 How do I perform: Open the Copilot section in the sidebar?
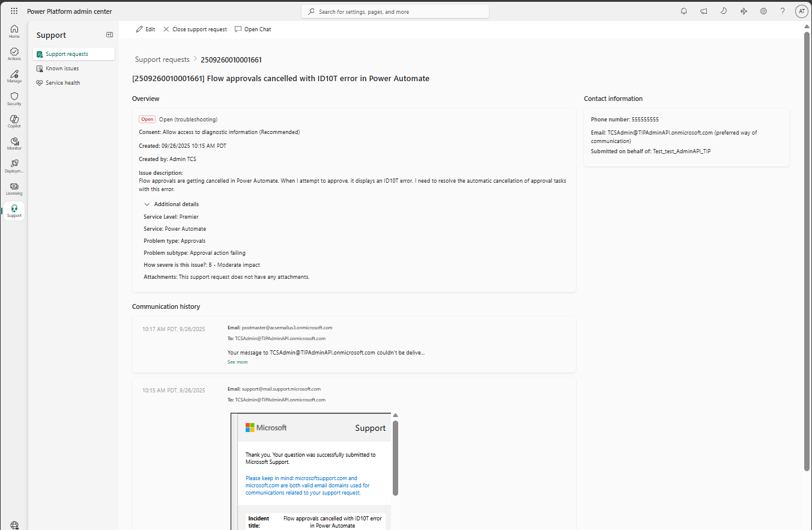[x=14, y=121]
